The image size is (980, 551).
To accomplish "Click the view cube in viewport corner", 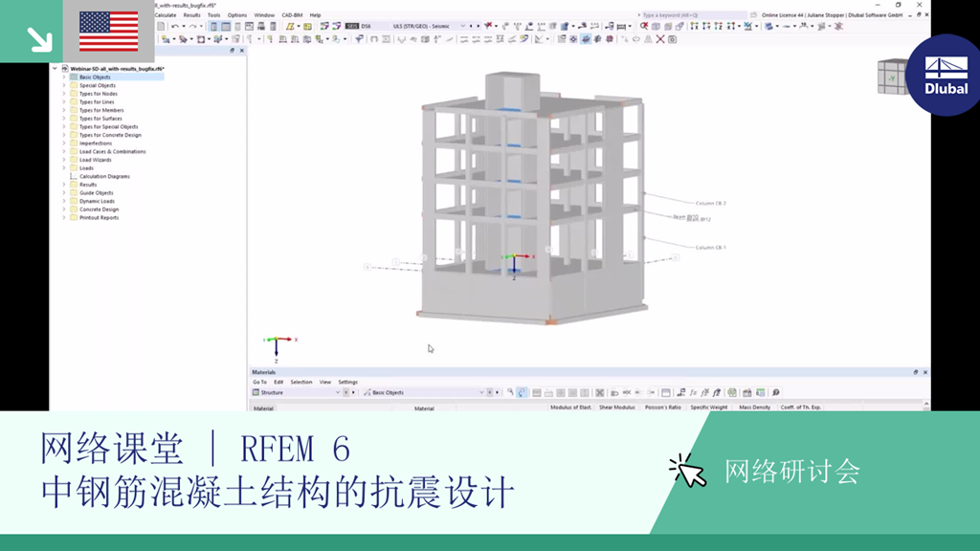I will (x=892, y=77).
